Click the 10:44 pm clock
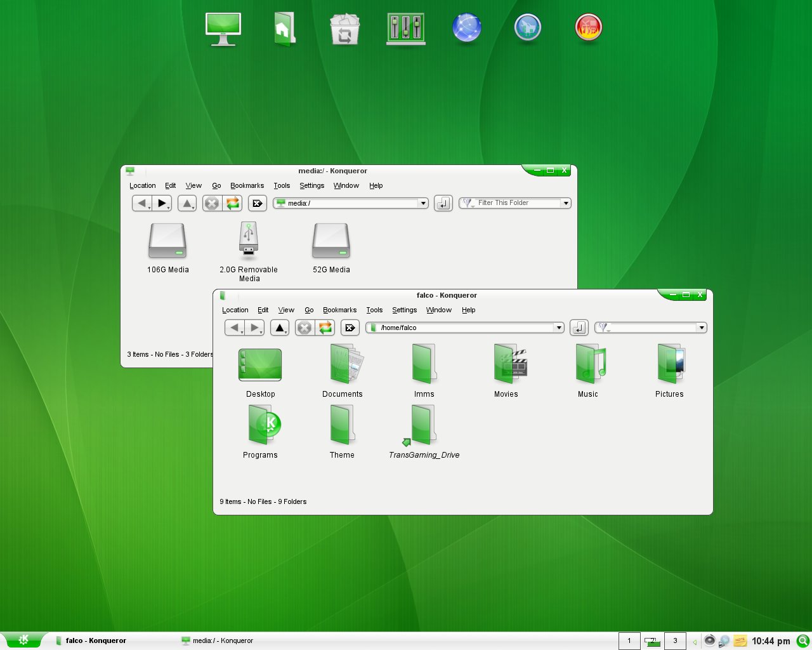This screenshot has height=650, width=812. (771, 641)
